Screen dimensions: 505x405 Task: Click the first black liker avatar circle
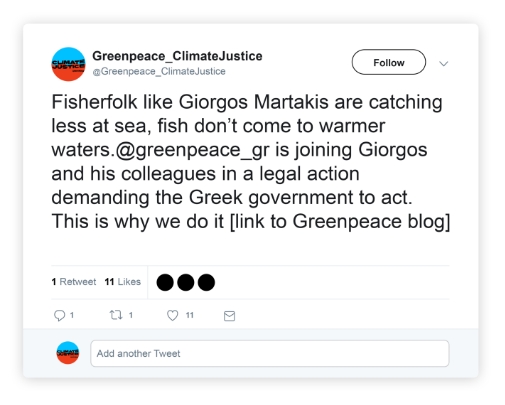pos(165,282)
